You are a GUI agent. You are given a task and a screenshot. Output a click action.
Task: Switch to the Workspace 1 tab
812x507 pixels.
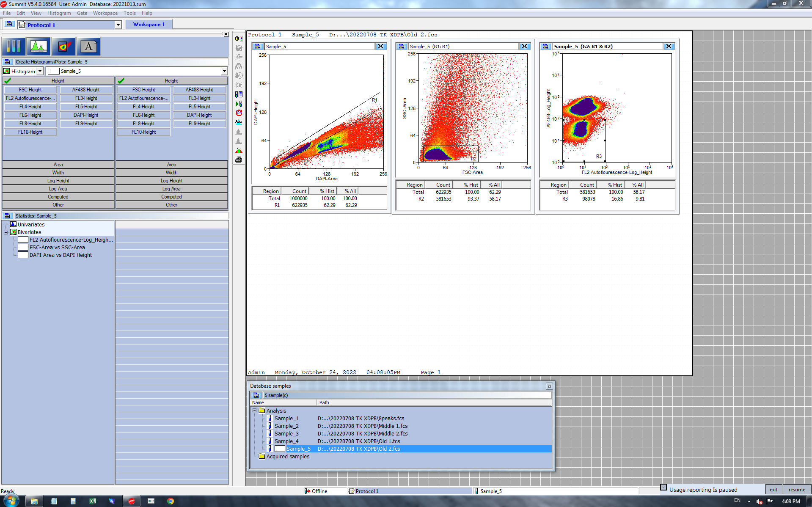(149, 25)
